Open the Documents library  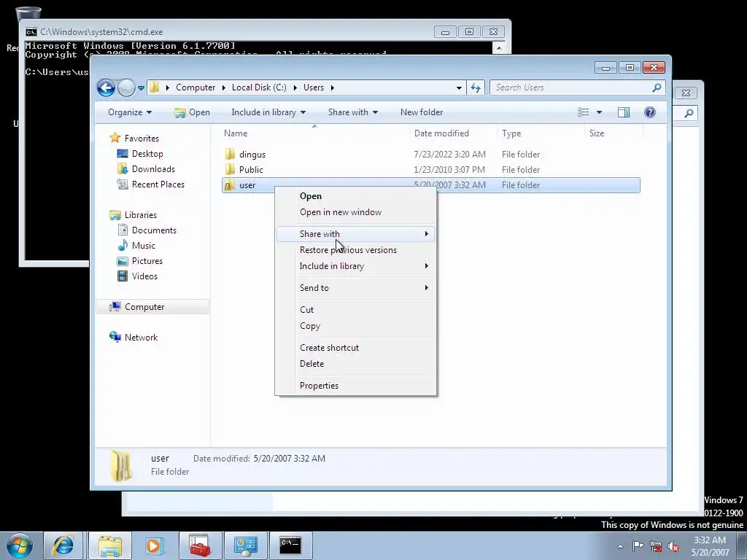pyautogui.click(x=154, y=230)
